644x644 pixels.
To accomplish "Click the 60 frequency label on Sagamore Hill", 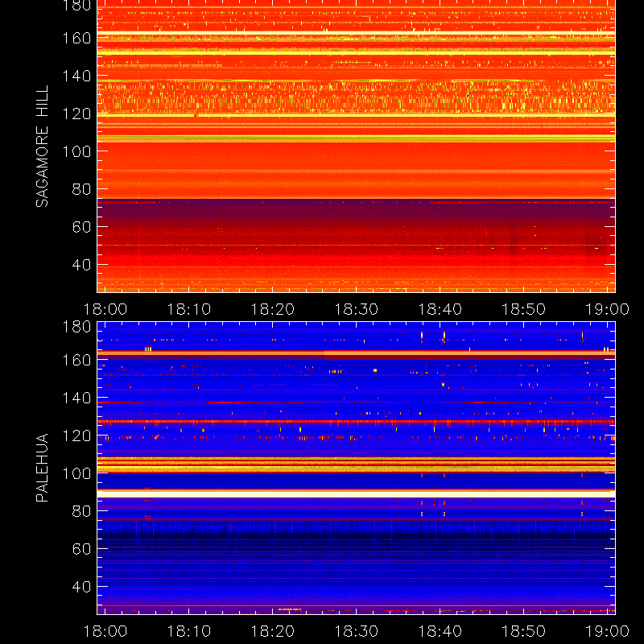I will pos(82,227).
